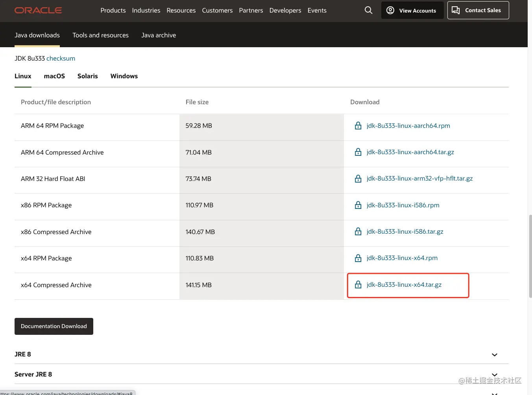Click lock icon beside jdk-8u333-linux-i586.rpm
Image resolution: width=532 pixels, height=395 pixels.
point(358,205)
